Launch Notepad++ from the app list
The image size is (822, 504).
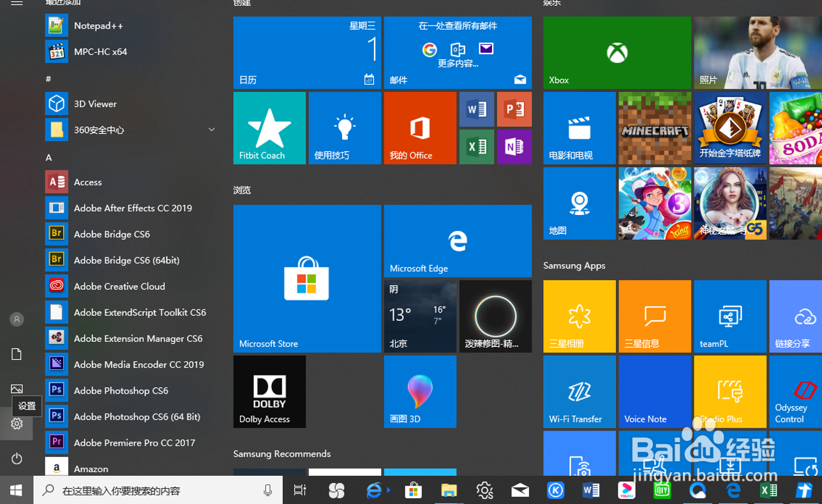131,26
